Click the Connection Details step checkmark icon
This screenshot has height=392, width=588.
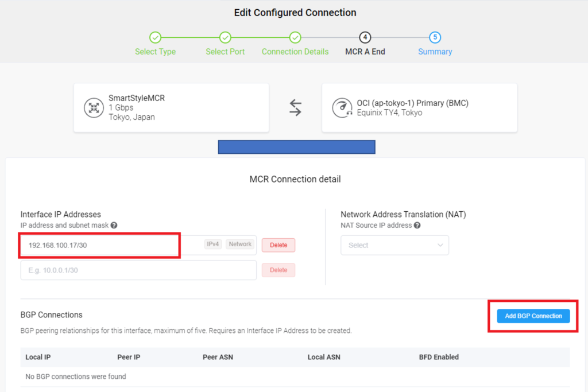point(295,37)
